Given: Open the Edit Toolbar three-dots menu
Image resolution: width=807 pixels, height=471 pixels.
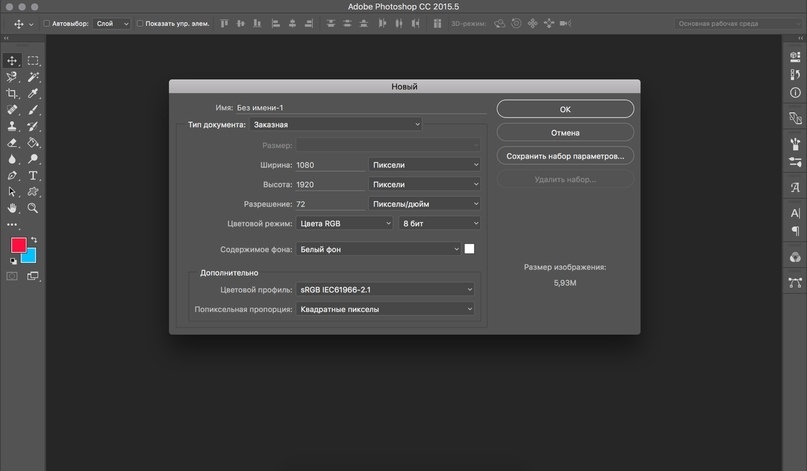Looking at the screenshot, I should click(12, 224).
